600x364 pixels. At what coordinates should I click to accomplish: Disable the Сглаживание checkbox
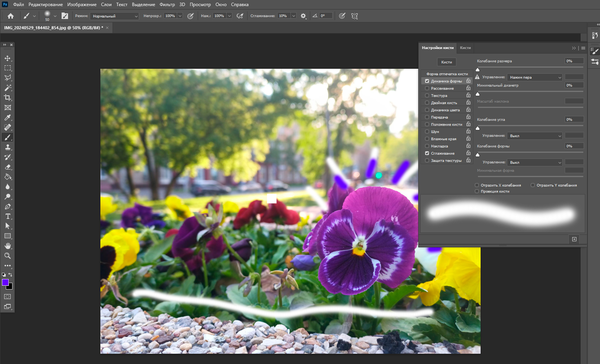[427, 154]
